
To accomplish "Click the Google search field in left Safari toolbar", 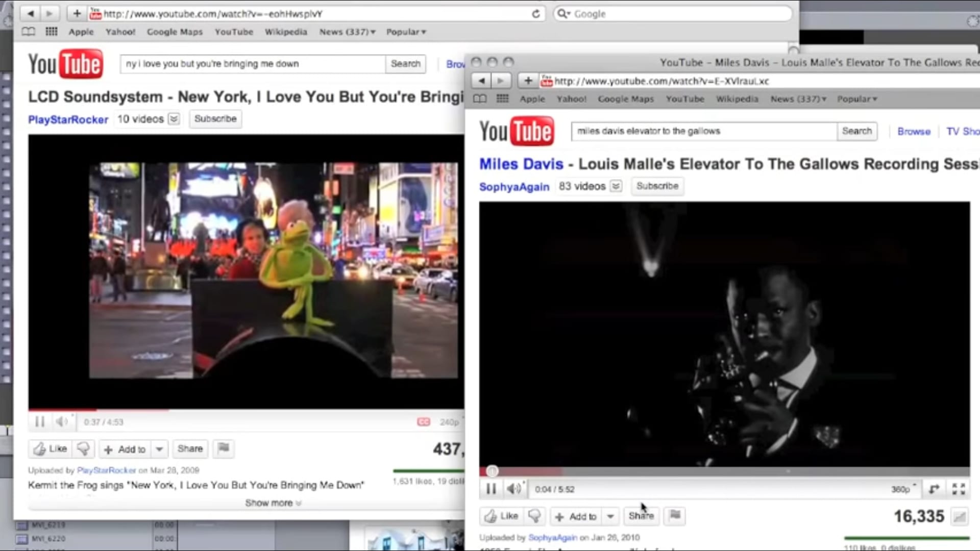I will 673,14.
